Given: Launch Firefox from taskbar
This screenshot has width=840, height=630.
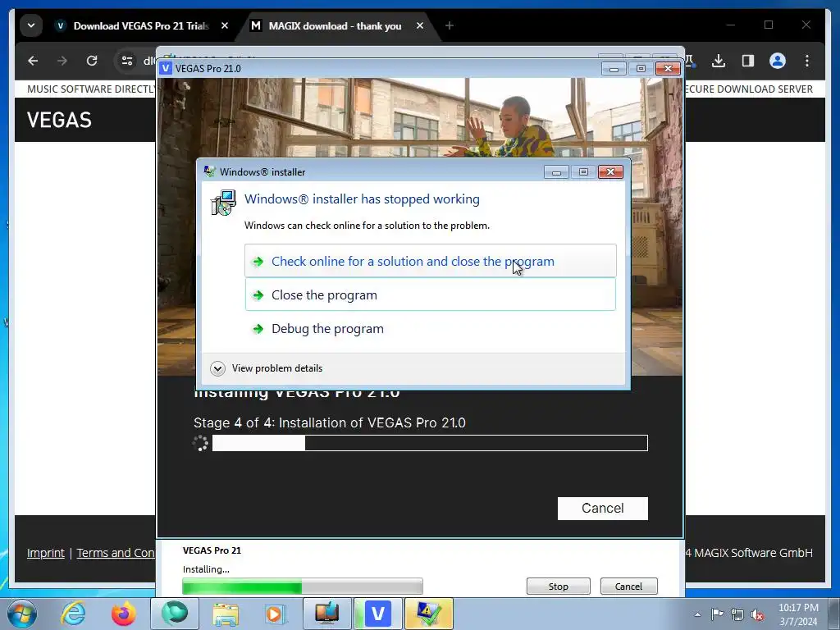Looking at the screenshot, I should [124, 614].
